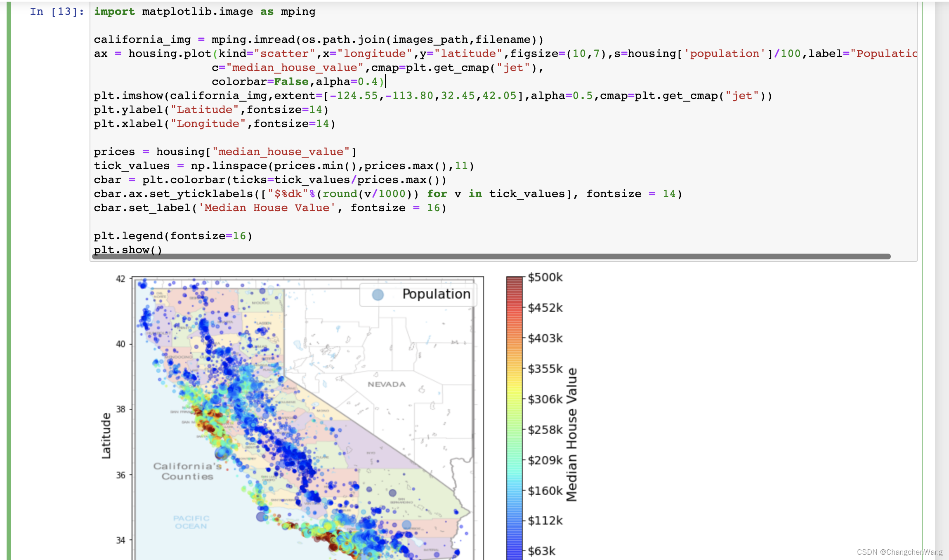This screenshot has width=949, height=560.
Task: Click the $63k colorbar tick label
Action: 541,551
